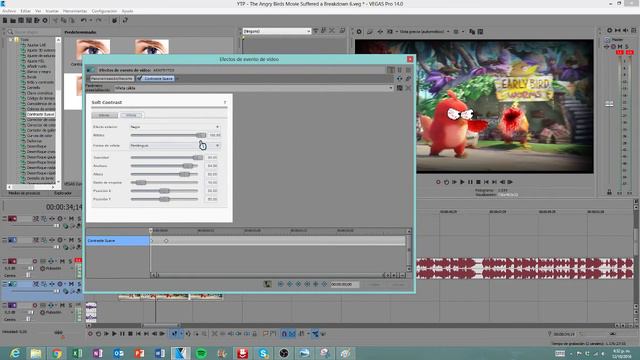Image resolution: width=640 pixels, height=360 pixels.
Task: Open Soft Contrast help question mark
Action: tap(225, 102)
